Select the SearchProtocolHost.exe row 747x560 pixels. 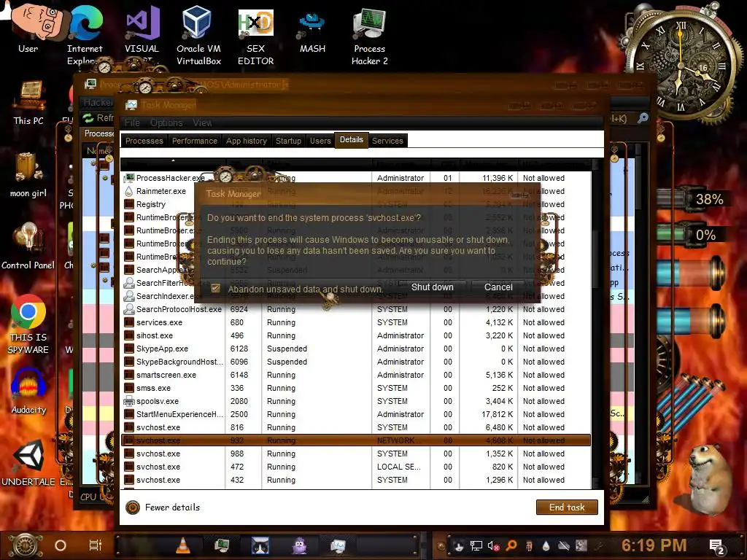(x=356, y=309)
